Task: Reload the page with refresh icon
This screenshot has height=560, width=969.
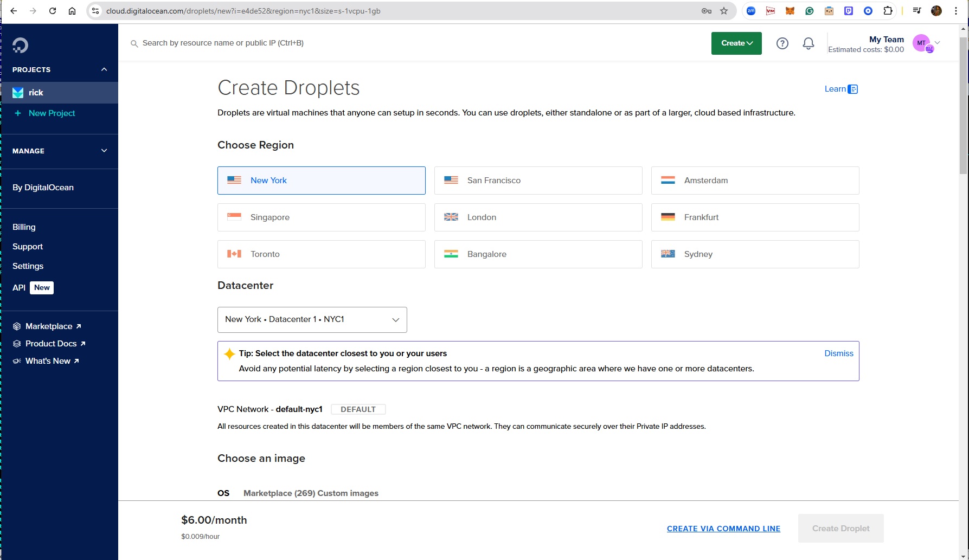Action: [53, 11]
